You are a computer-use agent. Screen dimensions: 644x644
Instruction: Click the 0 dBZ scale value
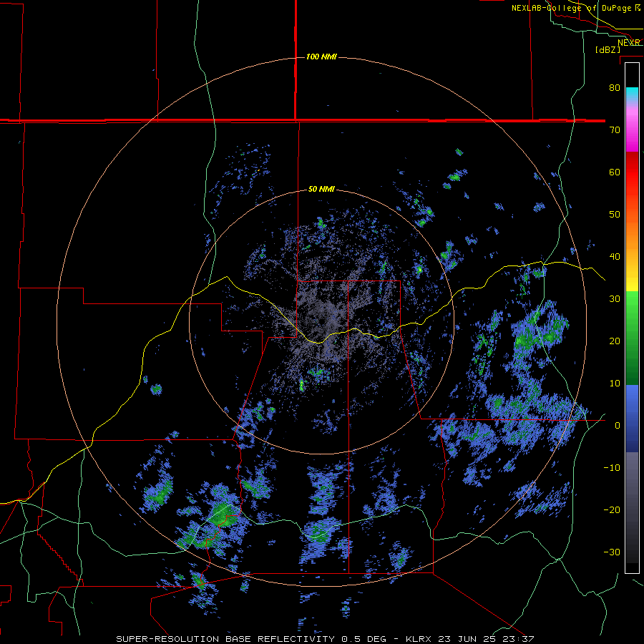point(618,426)
